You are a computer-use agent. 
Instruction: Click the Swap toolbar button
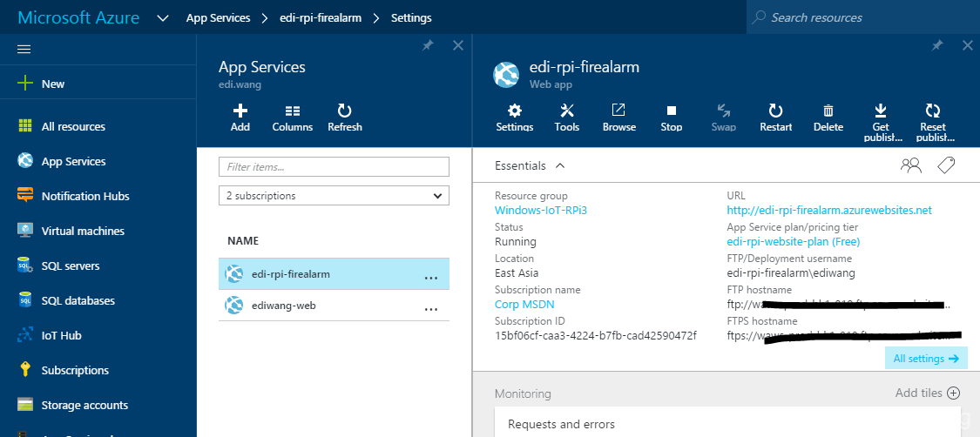[x=724, y=118]
